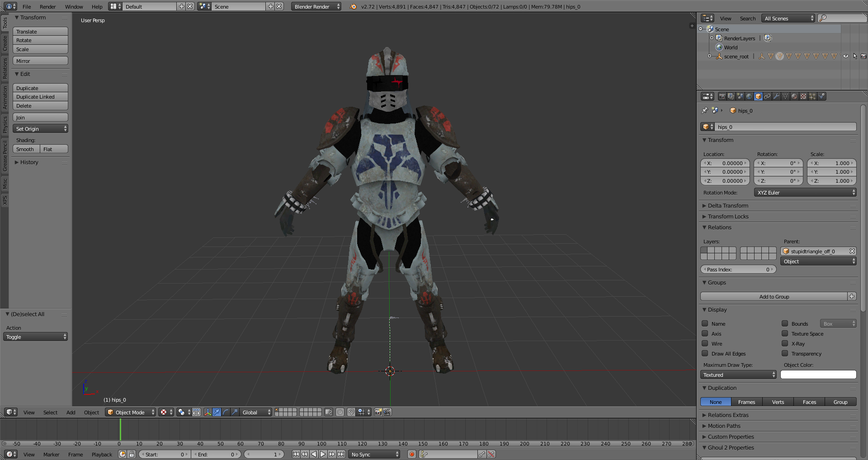This screenshot has height=460, width=868.
Task: Click the Translate button
Action: 40,31
